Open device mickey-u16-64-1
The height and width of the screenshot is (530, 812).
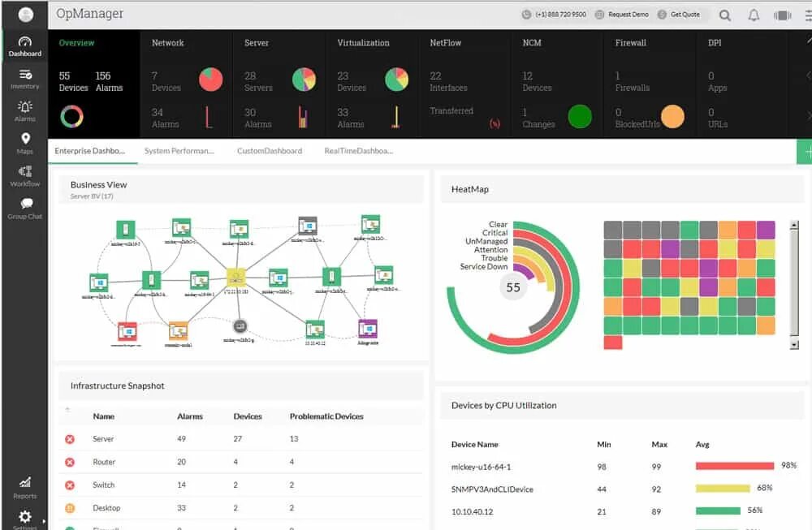click(x=481, y=467)
